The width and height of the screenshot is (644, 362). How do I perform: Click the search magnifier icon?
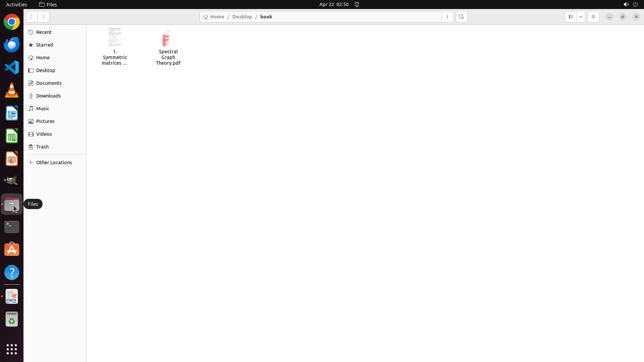(x=461, y=17)
